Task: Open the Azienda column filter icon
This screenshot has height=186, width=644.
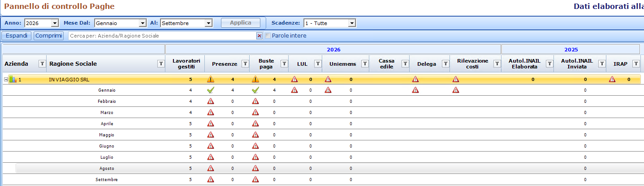Action: 42,64
